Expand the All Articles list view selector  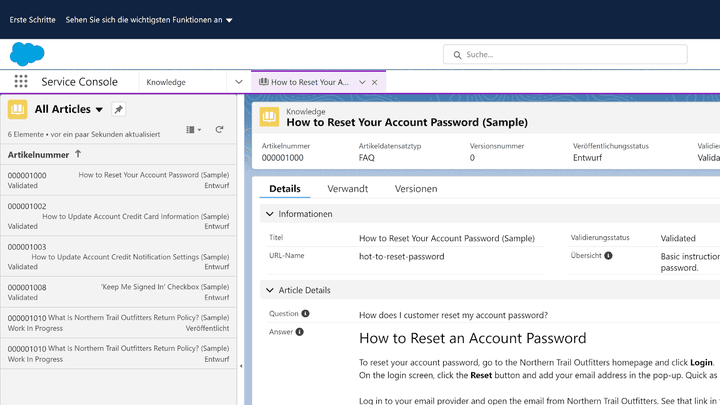coord(99,110)
